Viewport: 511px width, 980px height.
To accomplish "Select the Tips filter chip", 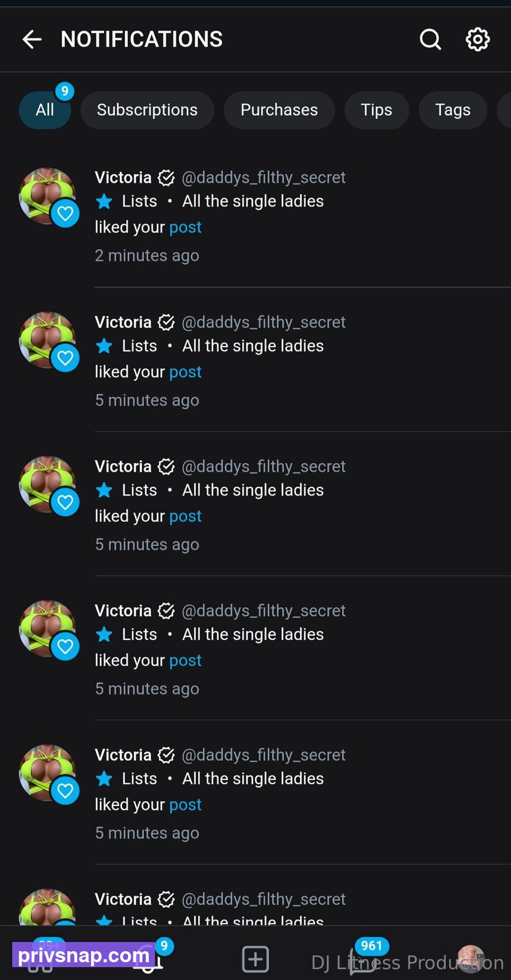I will [376, 110].
